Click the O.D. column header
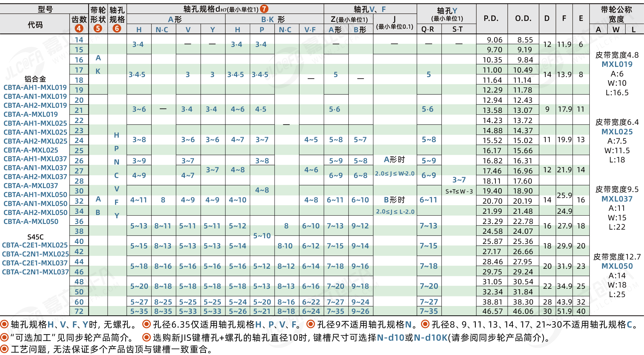This screenshot has width=644, height=355. pyautogui.click(x=523, y=19)
